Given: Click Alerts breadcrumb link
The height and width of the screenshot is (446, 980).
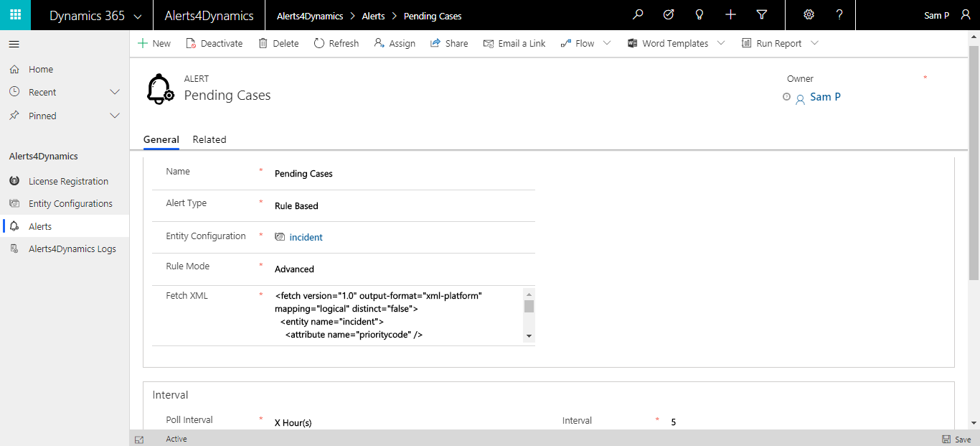Looking at the screenshot, I should pos(373,16).
